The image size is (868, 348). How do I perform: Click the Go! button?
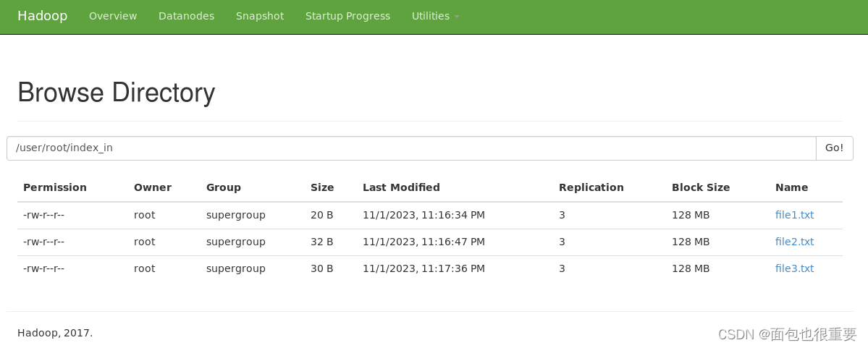pos(834,148)
